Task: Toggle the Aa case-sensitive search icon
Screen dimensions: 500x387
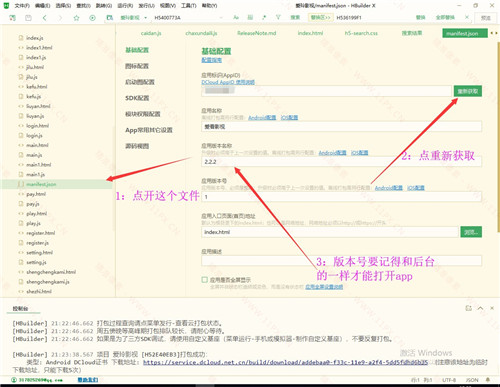Action: click(x=236, y=17)
